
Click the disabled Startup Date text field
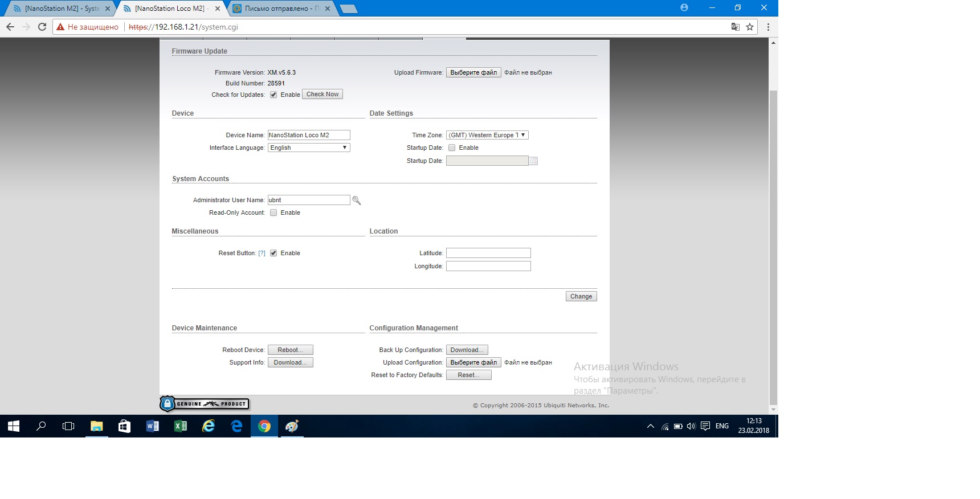coord(487,161)
